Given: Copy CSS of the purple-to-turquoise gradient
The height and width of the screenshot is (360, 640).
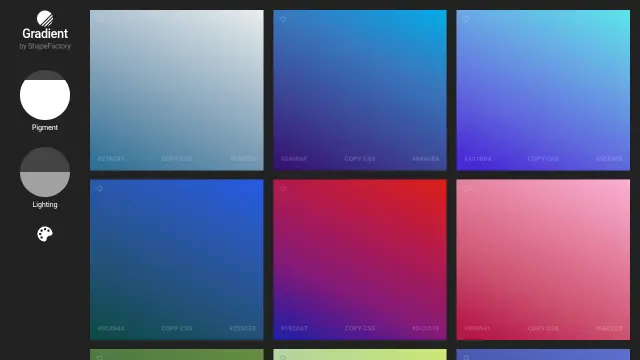Looking at the screenshot, I should pos(543,159).
